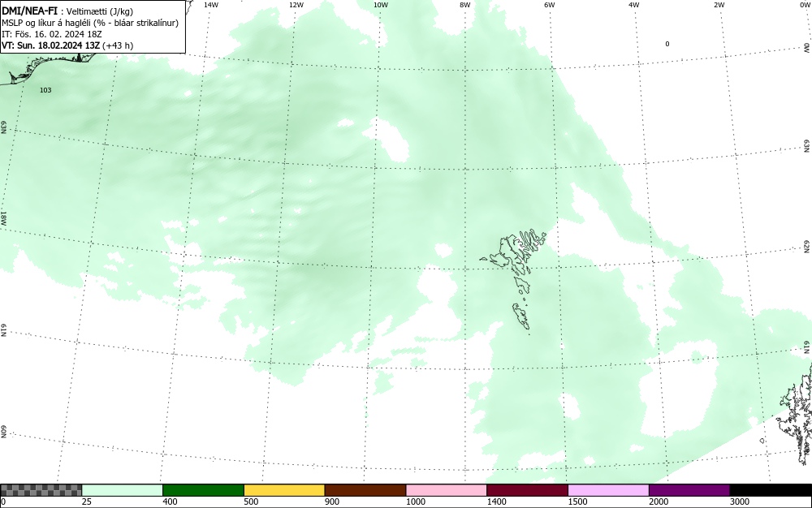The height and width of the screenshot is (508, 812).
Task: Click the legend value "2000"
Action: [659, 502]
